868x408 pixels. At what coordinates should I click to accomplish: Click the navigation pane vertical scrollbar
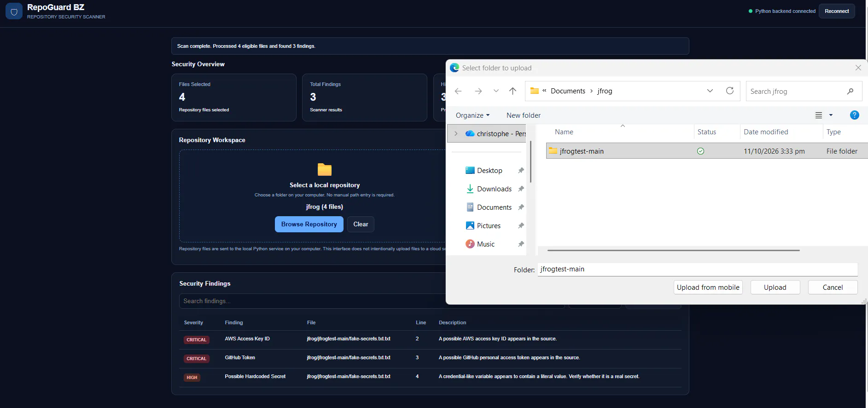[x=530, y=161]
